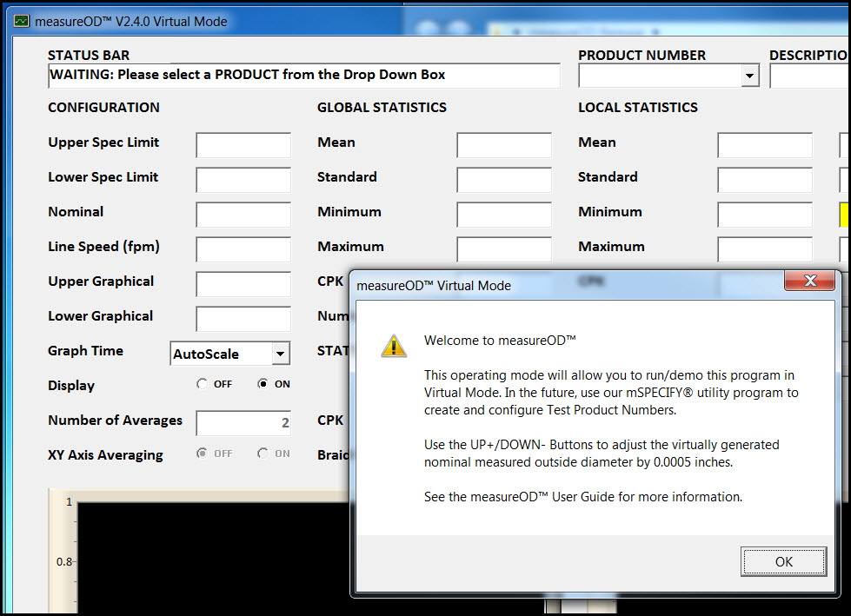Click the 'CONFIGURATION' section heading
The image size is (851, 616).
tap(103, 108)
